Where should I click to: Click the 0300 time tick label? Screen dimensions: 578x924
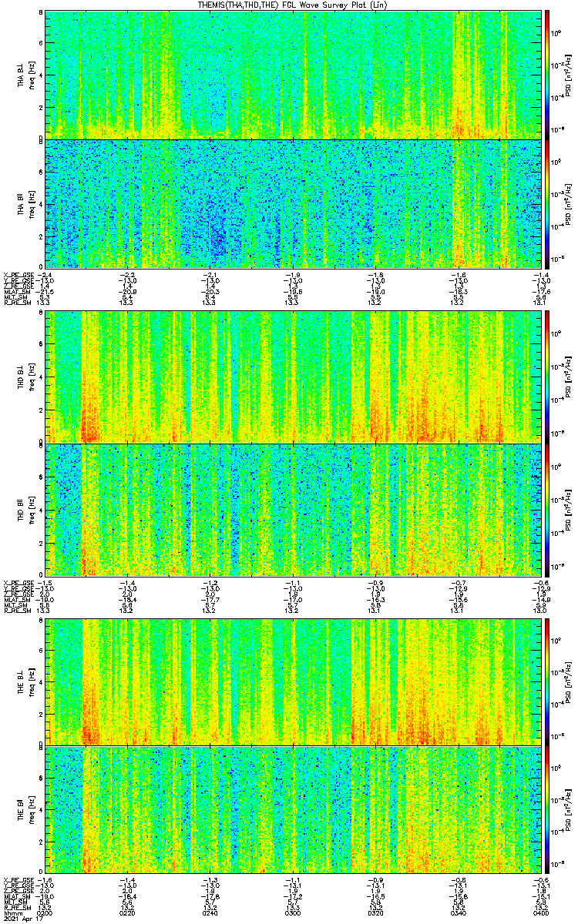point(293,913)
